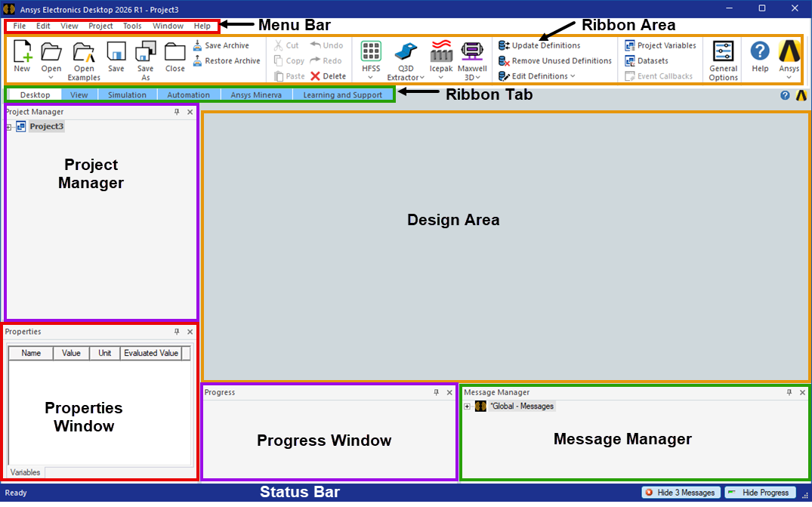Viewport: 812px width, 507px height.
Task: Pin the Message Manager panel
Action: click(x=789, y=393)
